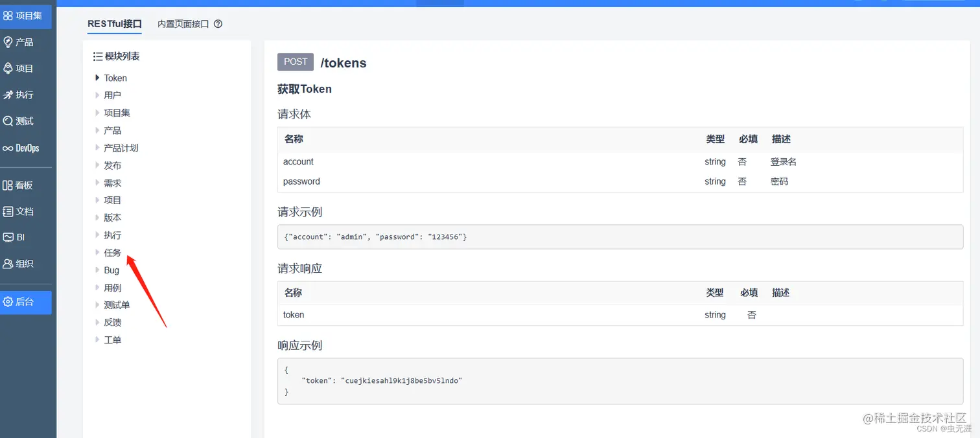This screenshot has width=980, height=438.
Task: Expand the 版本 module arrow
Action: tap(97, 218)
